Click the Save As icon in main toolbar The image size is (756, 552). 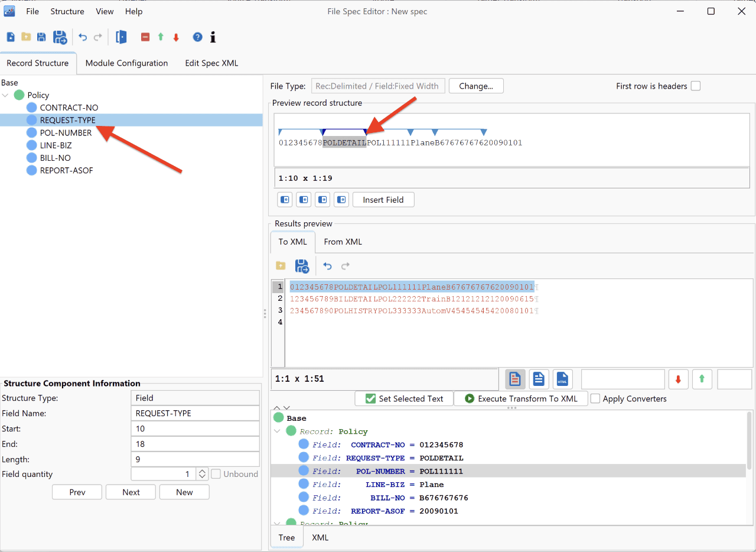(x=60, y=37)
